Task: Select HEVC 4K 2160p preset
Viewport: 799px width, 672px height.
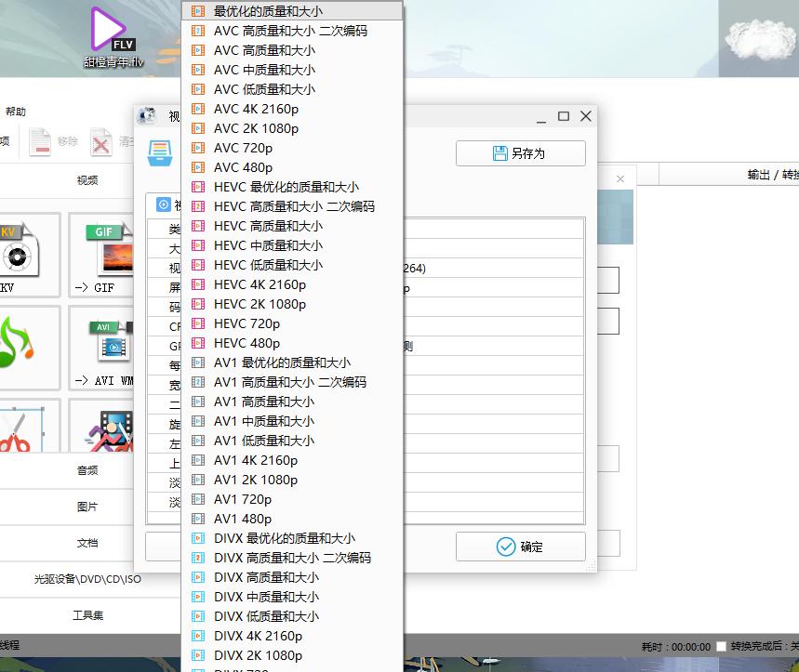Action: tap(292, 284)
